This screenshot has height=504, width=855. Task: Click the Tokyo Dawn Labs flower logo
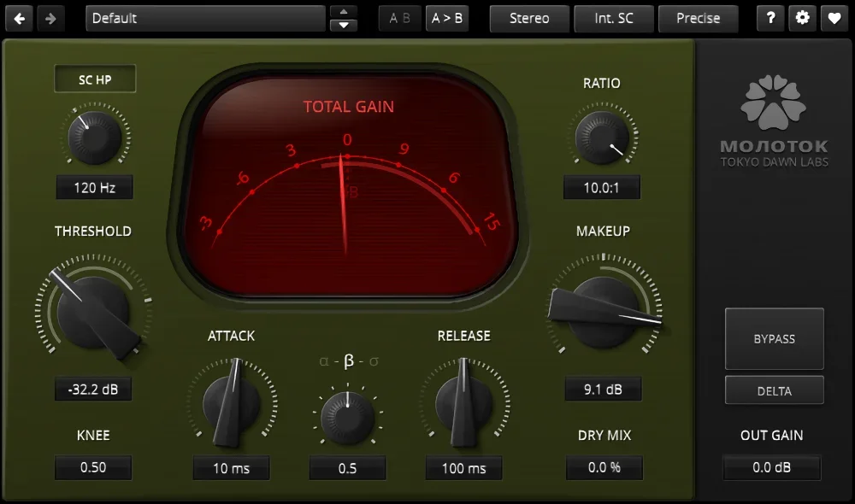coord(773,102)
